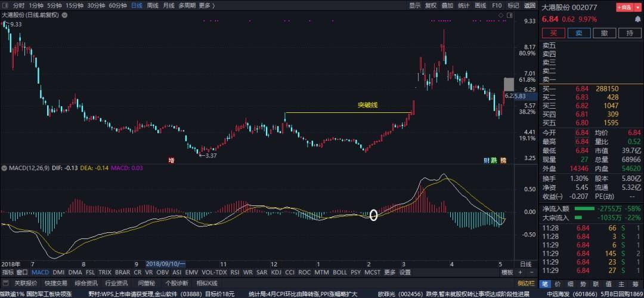Click the 撤 cancel order button
The width and height of the screenshot is (644, 298).
point(604,33)
